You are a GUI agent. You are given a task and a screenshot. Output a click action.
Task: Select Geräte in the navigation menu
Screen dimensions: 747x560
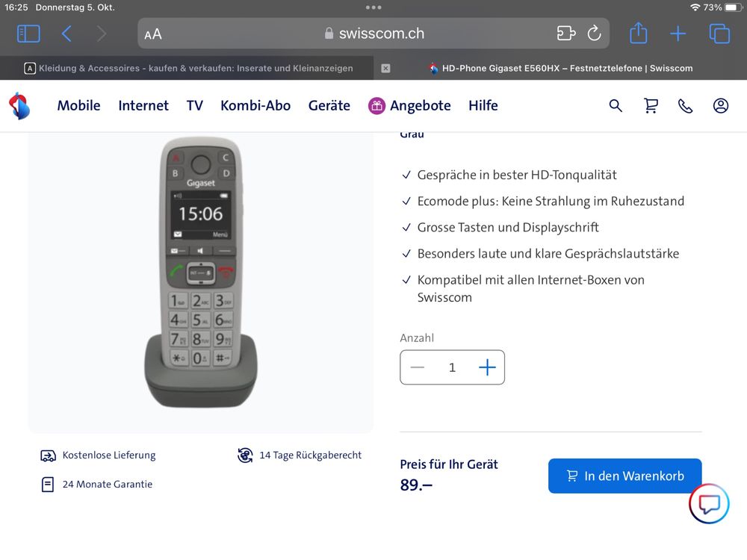point(329,105)
